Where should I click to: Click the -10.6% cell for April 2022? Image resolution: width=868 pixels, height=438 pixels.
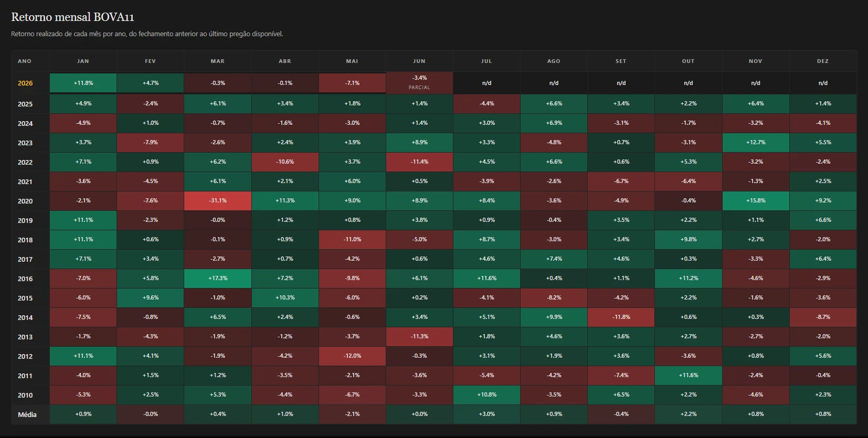click(x=285, y=162)
